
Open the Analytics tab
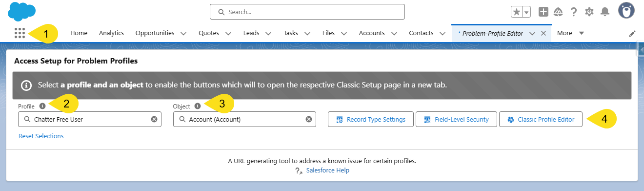pos(111,33)
